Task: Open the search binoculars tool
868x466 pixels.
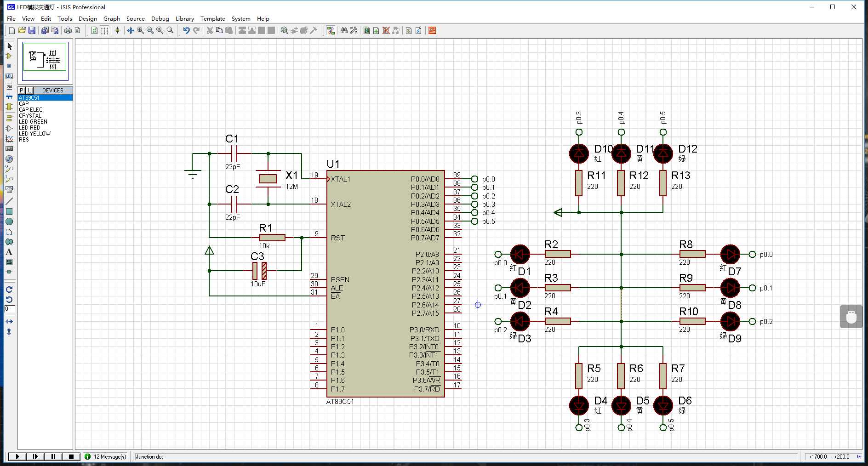Action: coord(344,30)
